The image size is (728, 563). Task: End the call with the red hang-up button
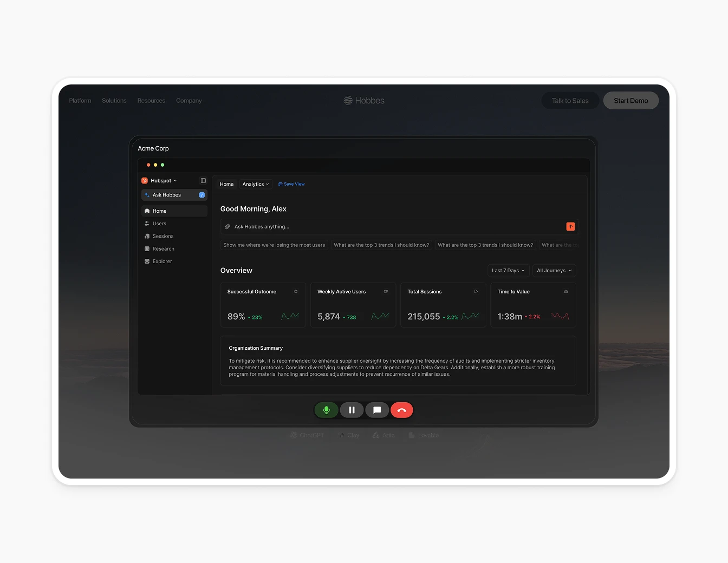(401, 410)
